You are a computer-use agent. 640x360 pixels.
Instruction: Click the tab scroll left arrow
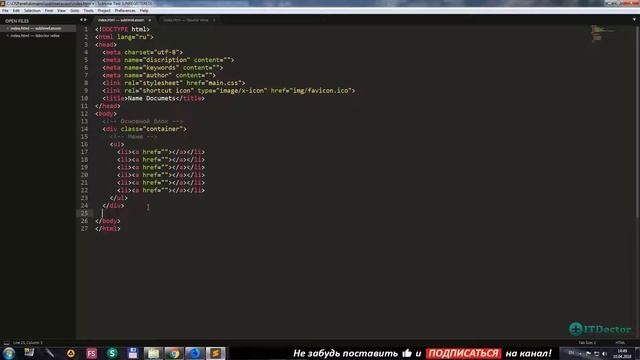81,20
